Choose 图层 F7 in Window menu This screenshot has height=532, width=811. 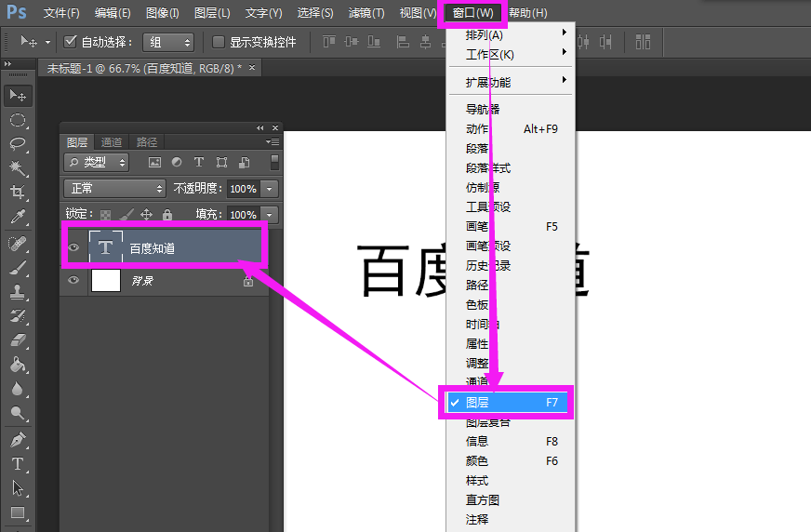click(510, 402)
